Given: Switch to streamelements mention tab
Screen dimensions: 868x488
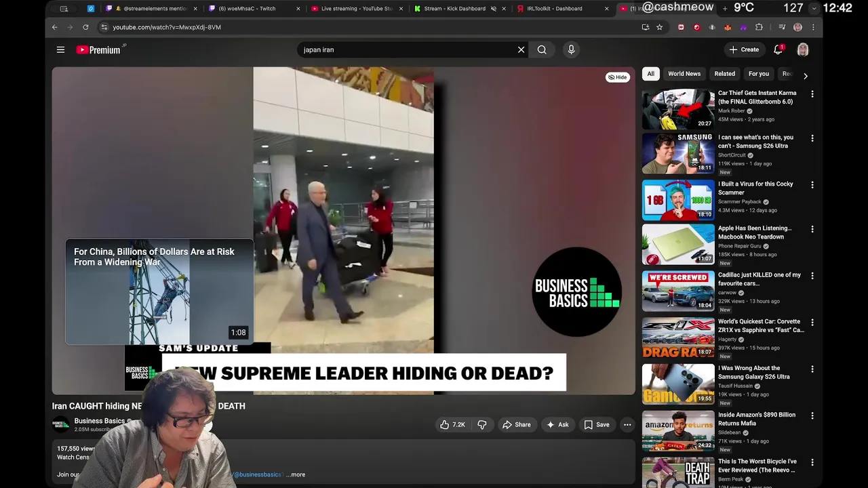Looking at the screenshot, I should point(150,9).
